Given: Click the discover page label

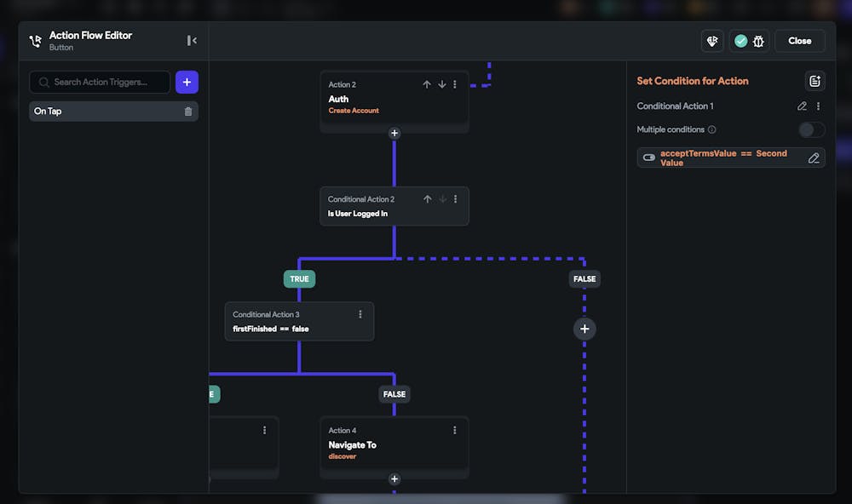Looking at the screenshot, I should coord(343,456).
